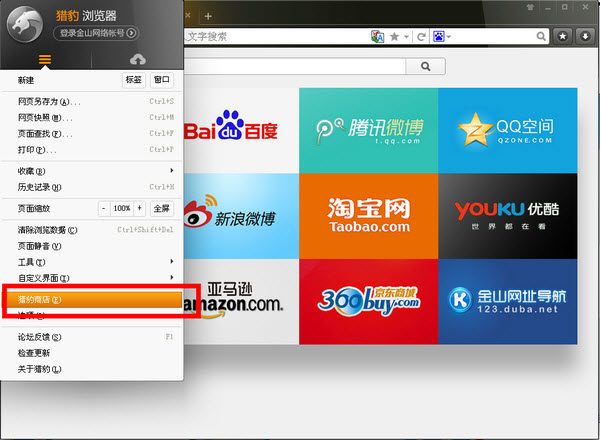Click the new-tab page search input
The height and width of the screenshot is (440, 601).
[294, 66]
